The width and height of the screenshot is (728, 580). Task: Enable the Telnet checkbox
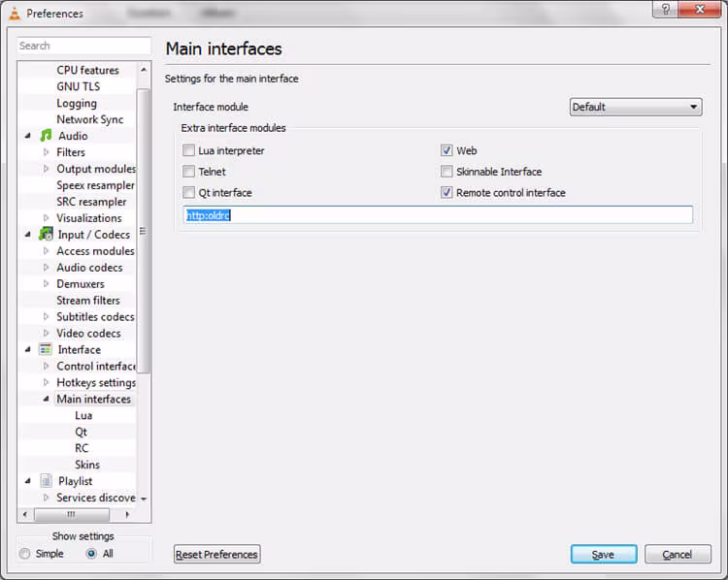point(188,172)
